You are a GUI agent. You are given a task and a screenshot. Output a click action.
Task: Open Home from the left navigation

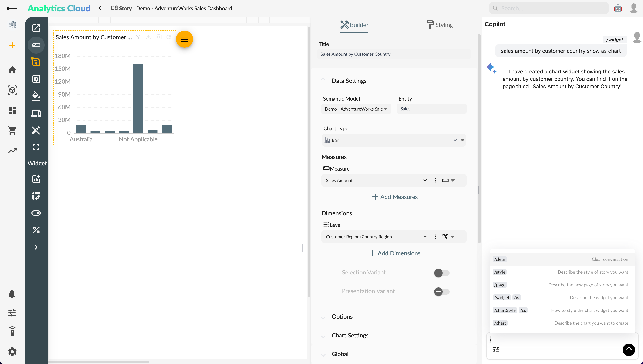[x=12, y=70]
